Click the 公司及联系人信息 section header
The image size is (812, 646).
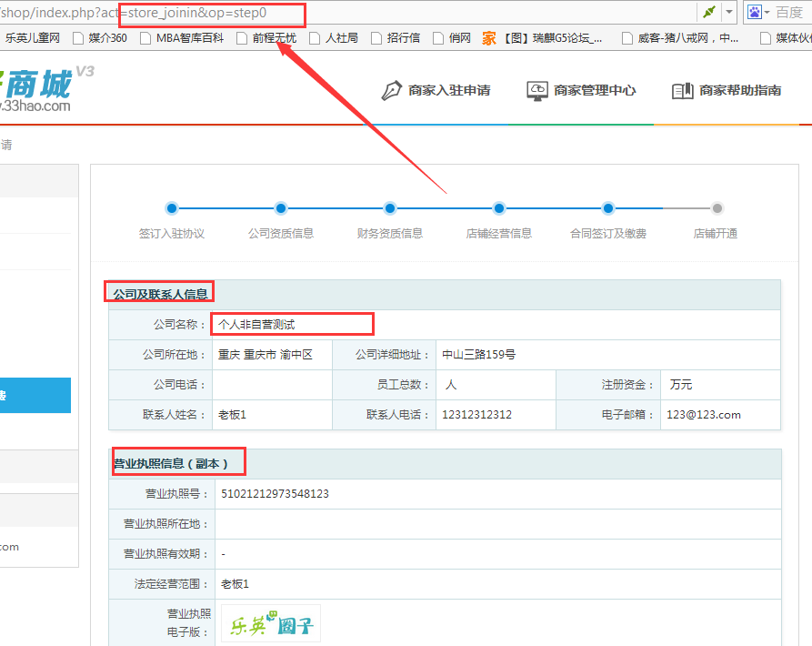click(x=161, y=294)
